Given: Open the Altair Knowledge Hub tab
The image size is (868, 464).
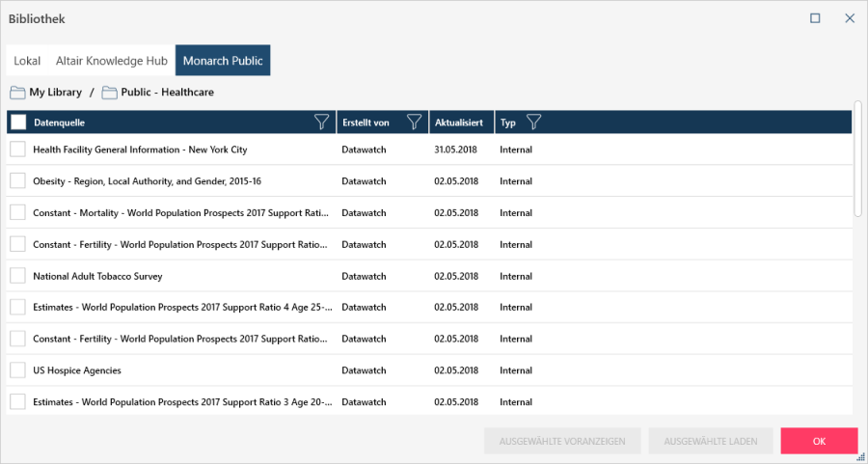Looking at the screenshot, I should (x=112, y=61).
